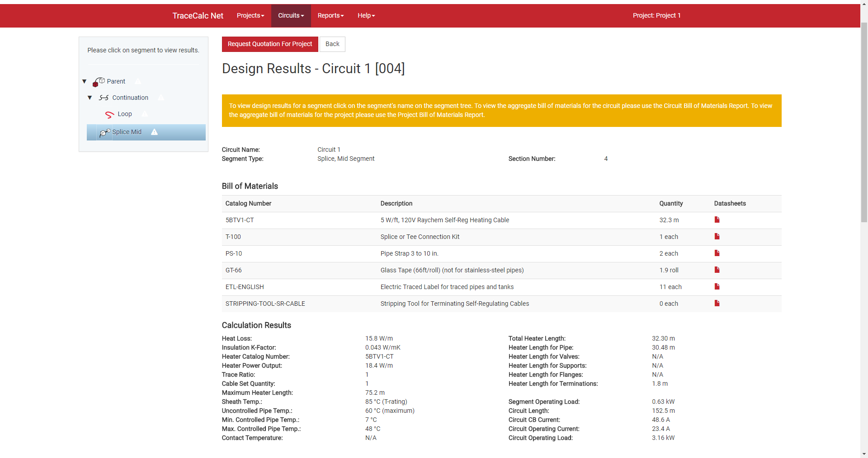Open the Help menu
Viewport: 868px width, 458px height.
coord(366,16)
